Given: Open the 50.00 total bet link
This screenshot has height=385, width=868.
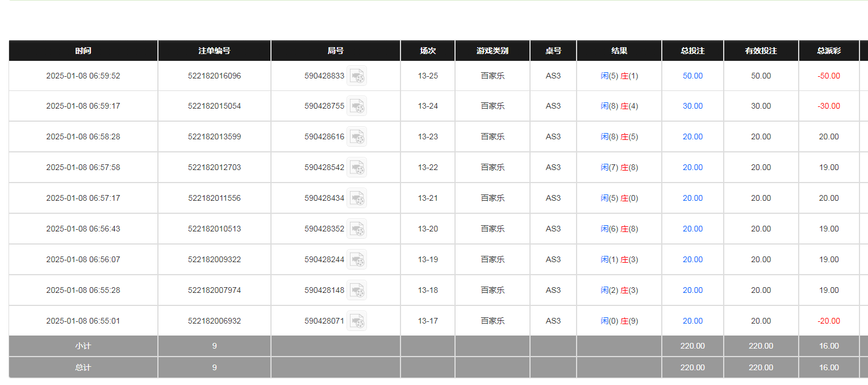Looking at the screenshot, I should pyautogui.click(x=692, y=76).
